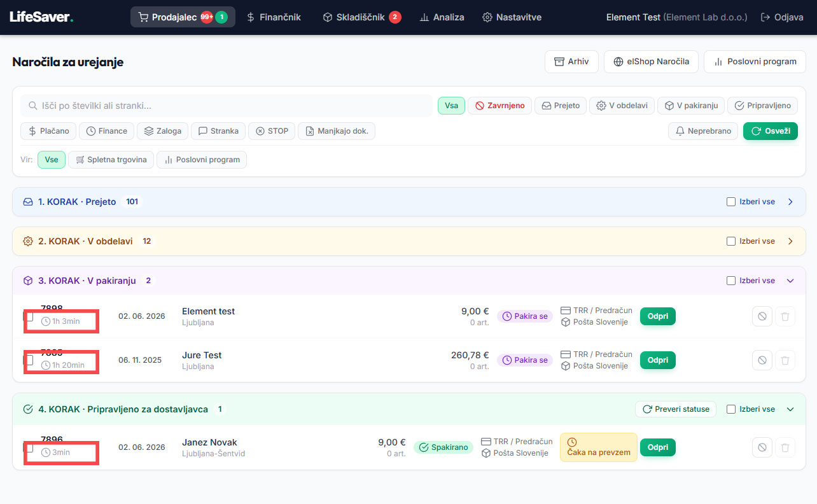Collapse the 3. KORAK V pakiranju section

click(790, 281)
